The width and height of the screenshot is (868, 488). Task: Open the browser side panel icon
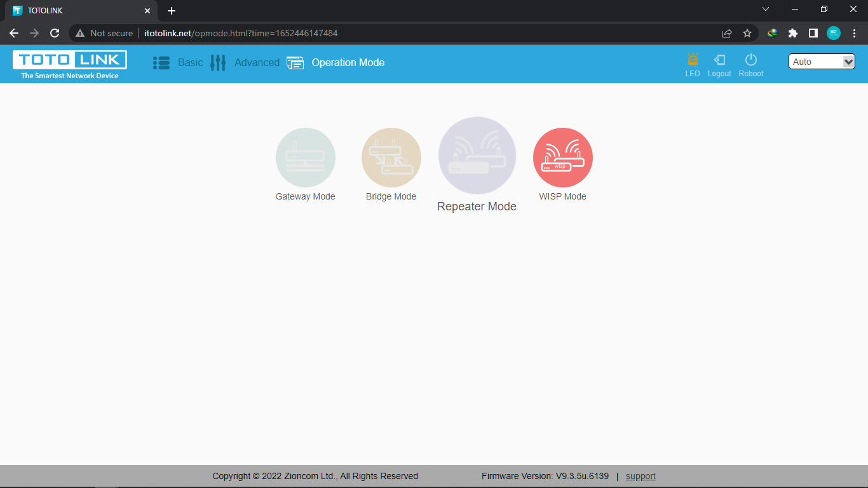tap(813, 33)
